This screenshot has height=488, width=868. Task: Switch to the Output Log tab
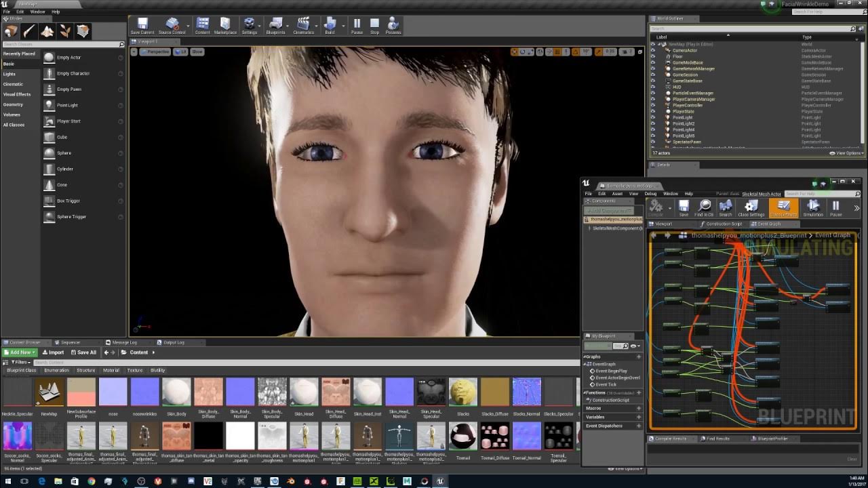[173, 342]
